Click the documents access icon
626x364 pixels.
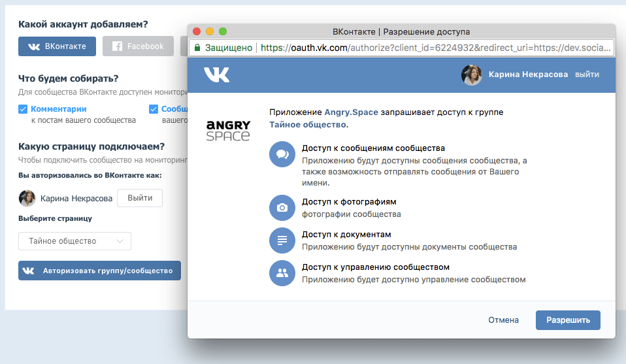coord(282,240)
